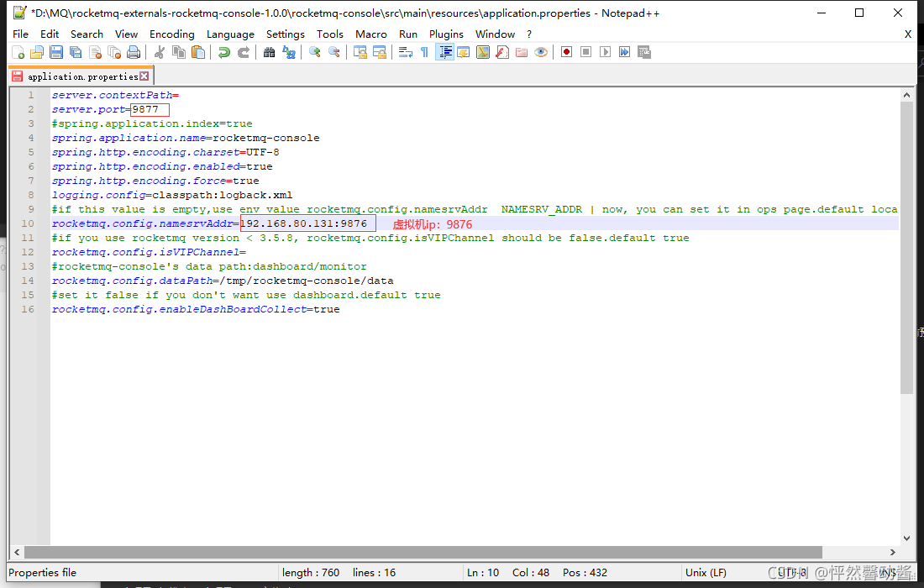Click the Close document toolbar icon

click(x=96, y=52)
